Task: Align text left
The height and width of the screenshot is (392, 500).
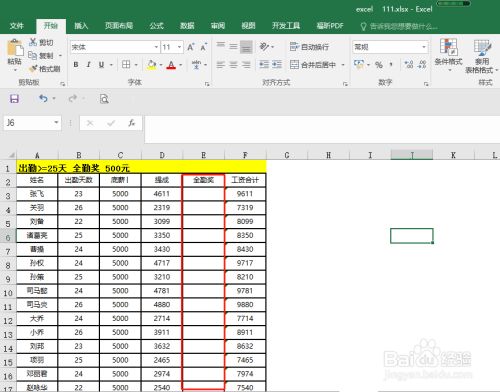Action: (220, 65)
